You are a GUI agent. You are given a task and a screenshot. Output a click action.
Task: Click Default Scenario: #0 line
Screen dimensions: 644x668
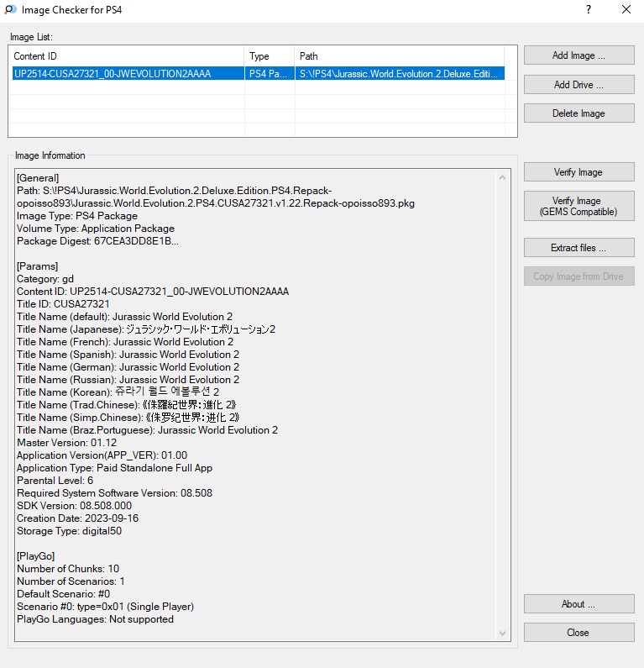point(64,594)
